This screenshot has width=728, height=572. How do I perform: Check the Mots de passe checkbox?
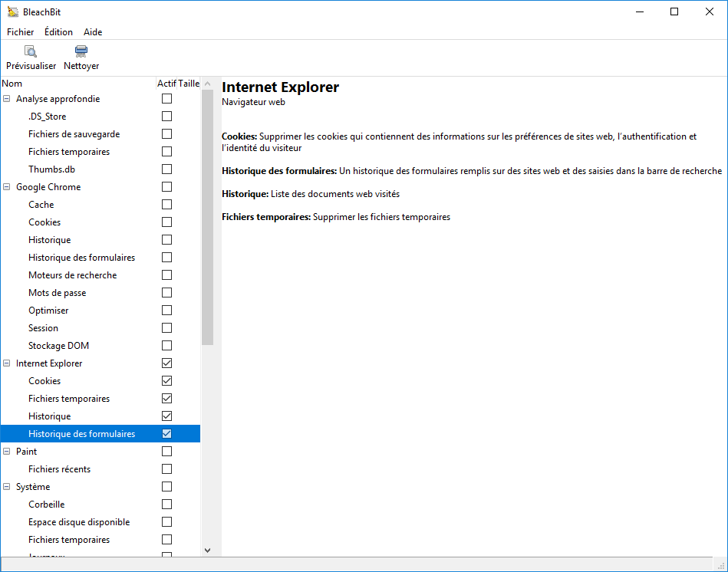pyautogui.click(x=166, y=293)
